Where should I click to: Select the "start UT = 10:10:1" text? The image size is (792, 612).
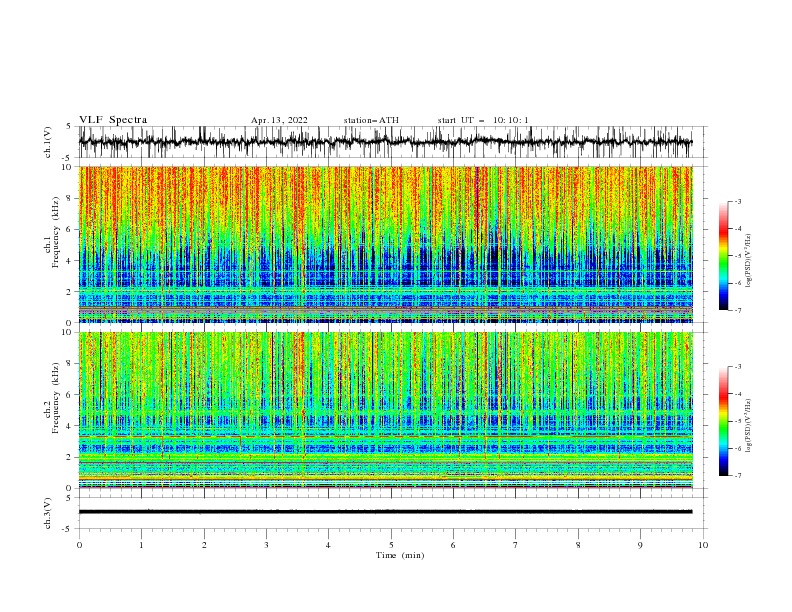(x=483, y=120)
